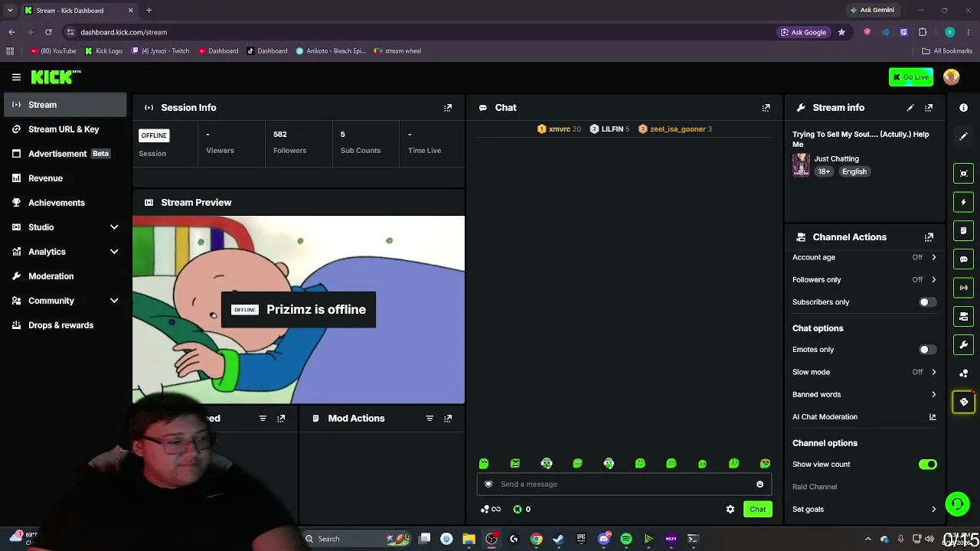Viewport: 980px width, 551px height.
Task: Open Discord from the taskbar
Action: coord(604,539)
